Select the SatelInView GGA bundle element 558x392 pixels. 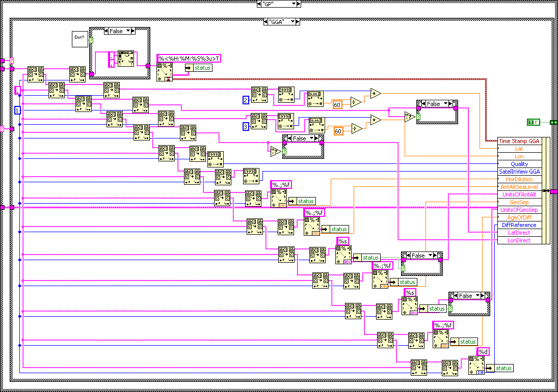[x=519, y=172]
